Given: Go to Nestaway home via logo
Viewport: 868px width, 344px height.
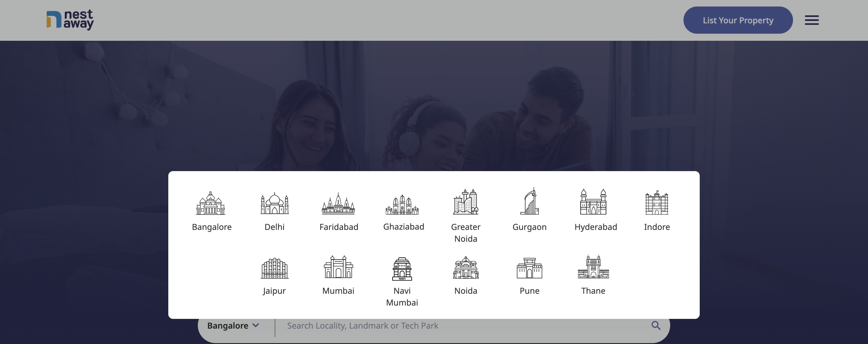Looking at the screenshot, I should 70,20.
